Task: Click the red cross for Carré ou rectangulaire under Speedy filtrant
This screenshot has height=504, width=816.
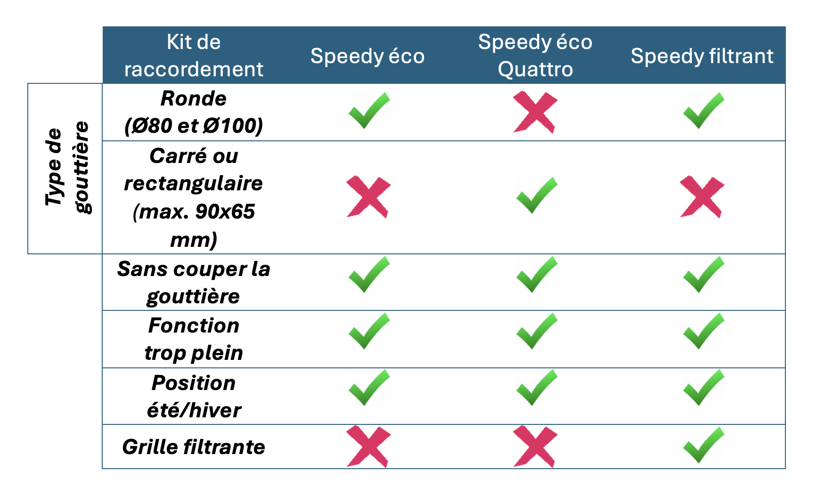Action: pos(702,197)
